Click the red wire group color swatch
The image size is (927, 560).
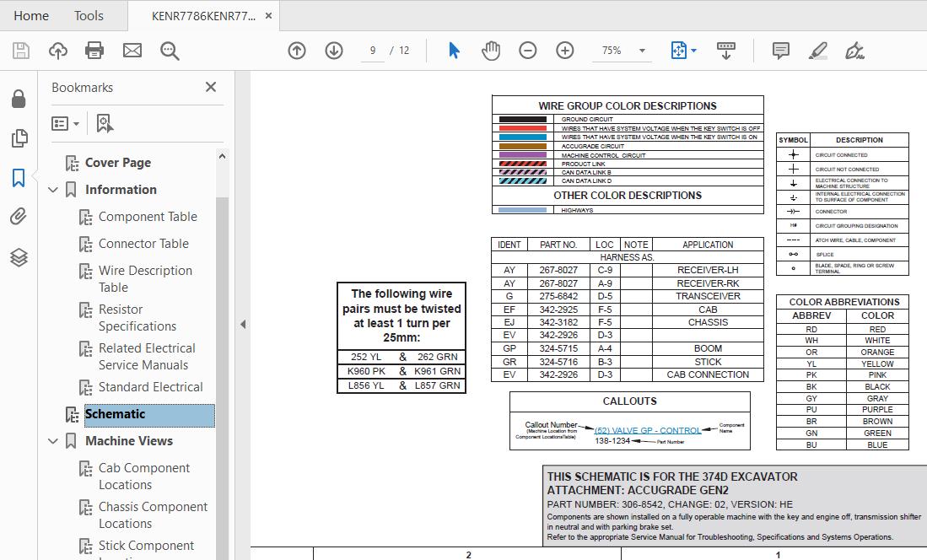[523, 128]
